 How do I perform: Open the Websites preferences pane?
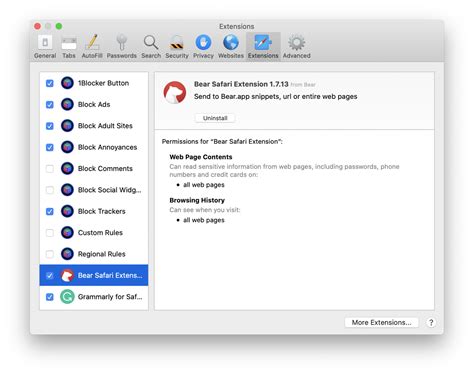(231, 47)
